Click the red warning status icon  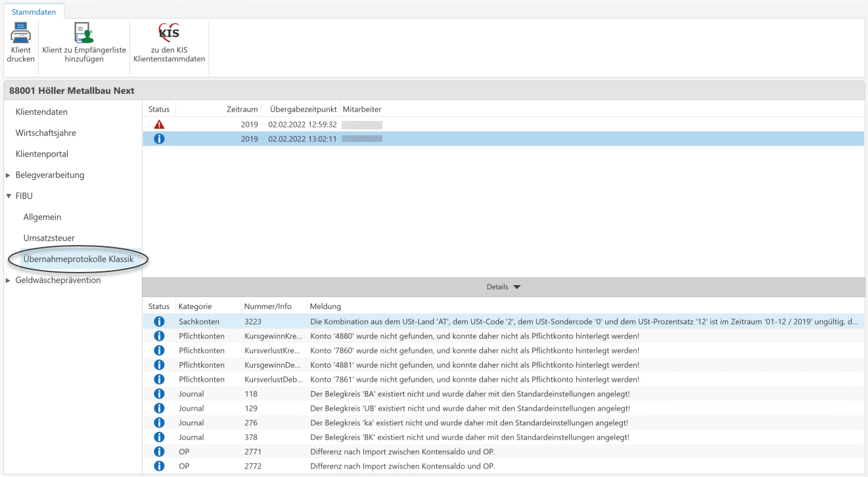tap(159, 124)
